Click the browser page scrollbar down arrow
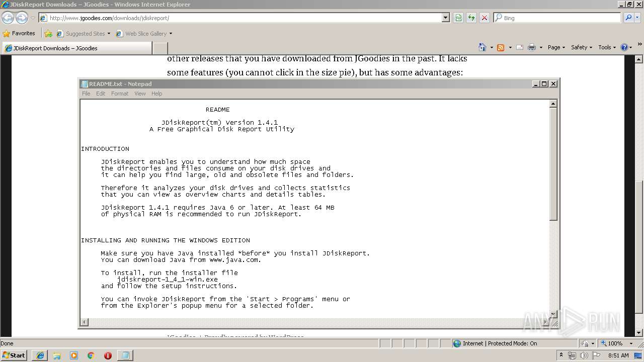This screenshot has height=362, width=644. point(639,333)
